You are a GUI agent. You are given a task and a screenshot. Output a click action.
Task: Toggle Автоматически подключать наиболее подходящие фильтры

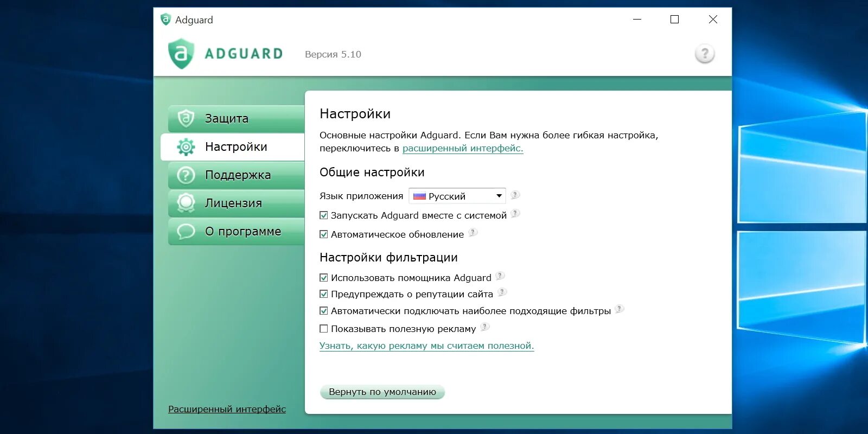(324, 311)
